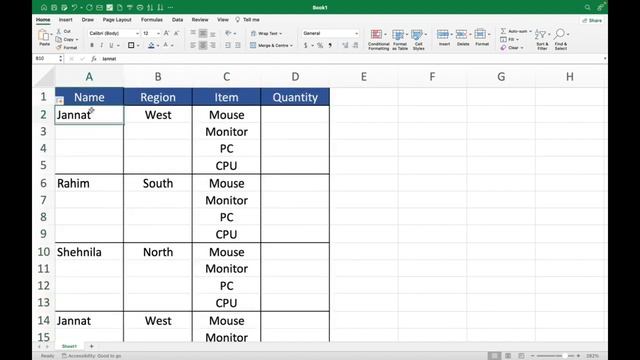The height and width of the screenshot is (360, 640).
Task: Click the zoom slider in status bar
Action: click(x=555, y=356)
